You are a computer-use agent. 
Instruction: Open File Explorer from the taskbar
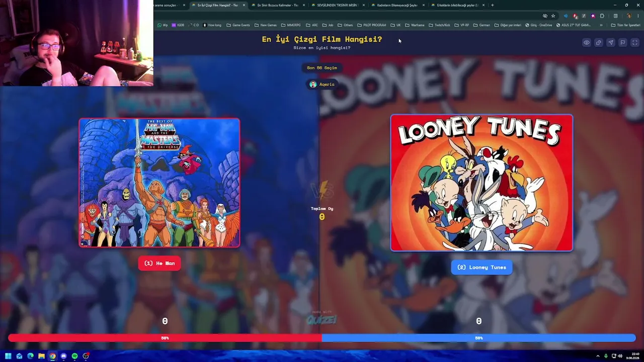point(41,356)
